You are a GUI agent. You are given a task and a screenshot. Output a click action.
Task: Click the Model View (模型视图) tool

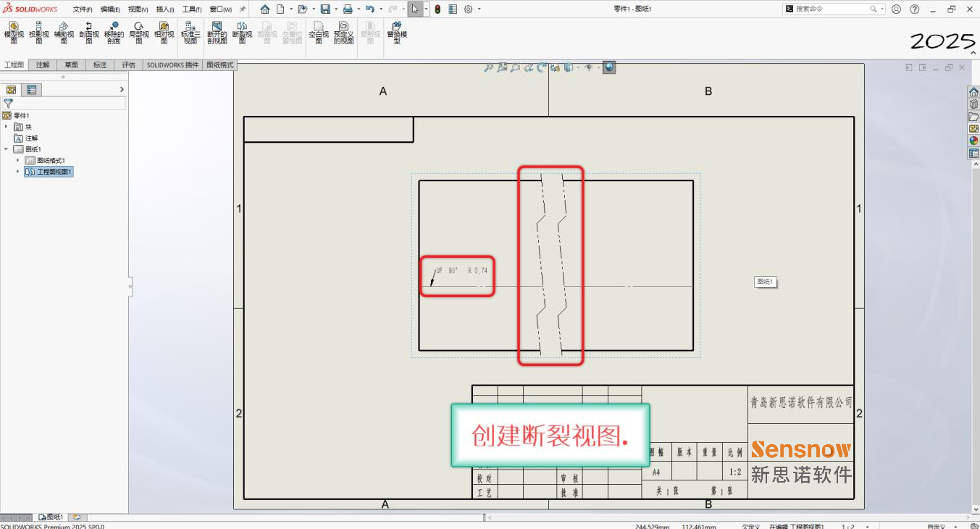pos(14,33)
